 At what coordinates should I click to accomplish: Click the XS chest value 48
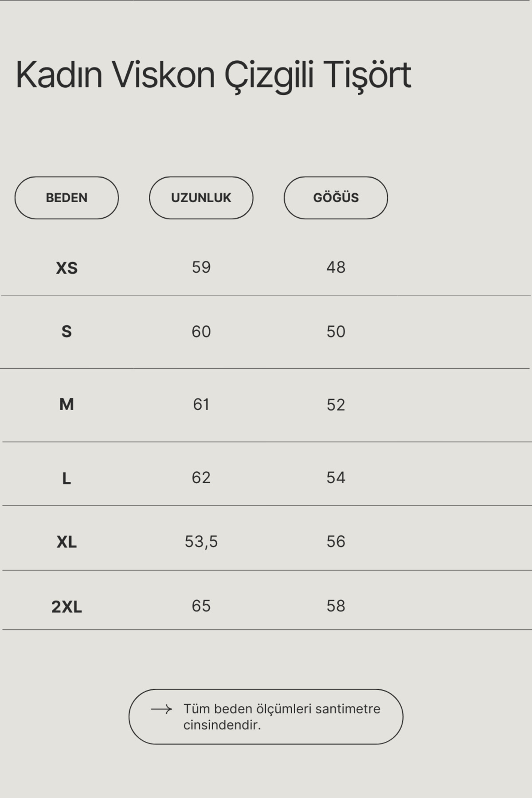pos(336,267)
